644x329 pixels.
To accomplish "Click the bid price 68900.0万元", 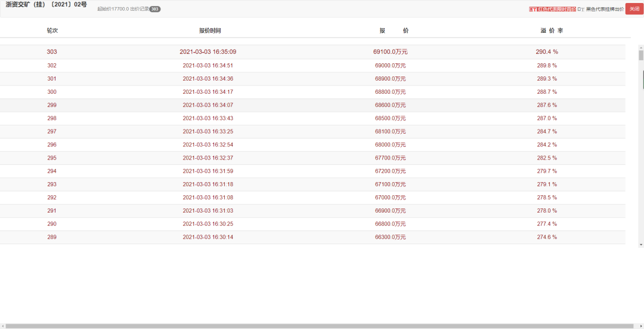I will pyautogui.click(x=390, y=79).
